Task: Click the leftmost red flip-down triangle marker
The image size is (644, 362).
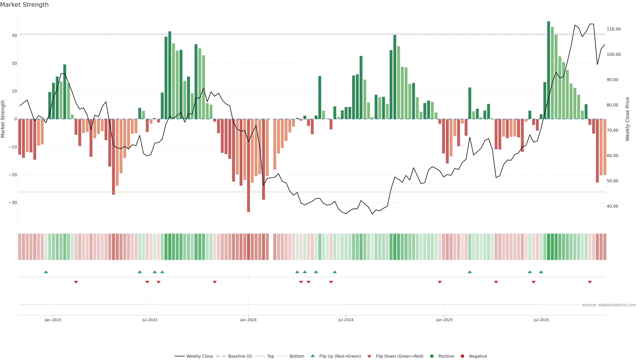Action: pos(76,282)
